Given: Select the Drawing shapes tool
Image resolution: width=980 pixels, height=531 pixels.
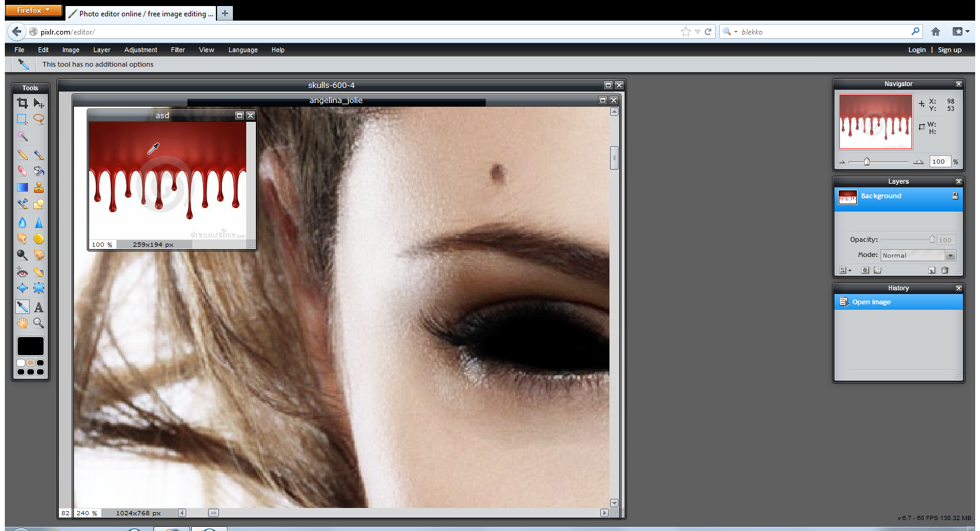Looking at the screenshot, I should click(x=39, y=204).
